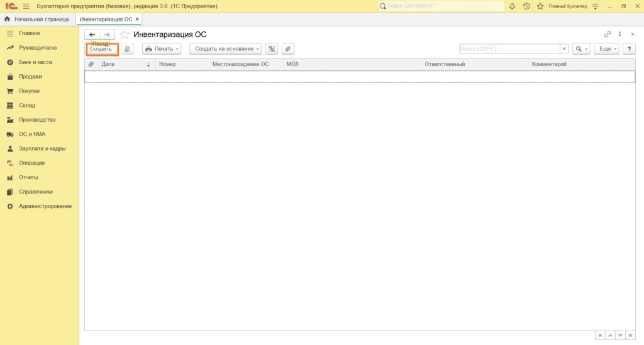The image size is (644, 345).
Task: Click the Ответственный column header
Action: point(475,64)
